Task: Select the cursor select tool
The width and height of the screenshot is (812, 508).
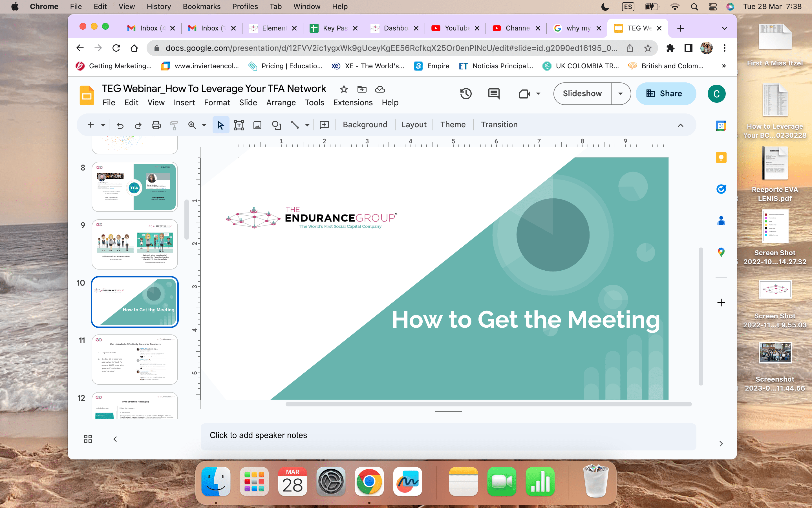Action: point(221,125)
